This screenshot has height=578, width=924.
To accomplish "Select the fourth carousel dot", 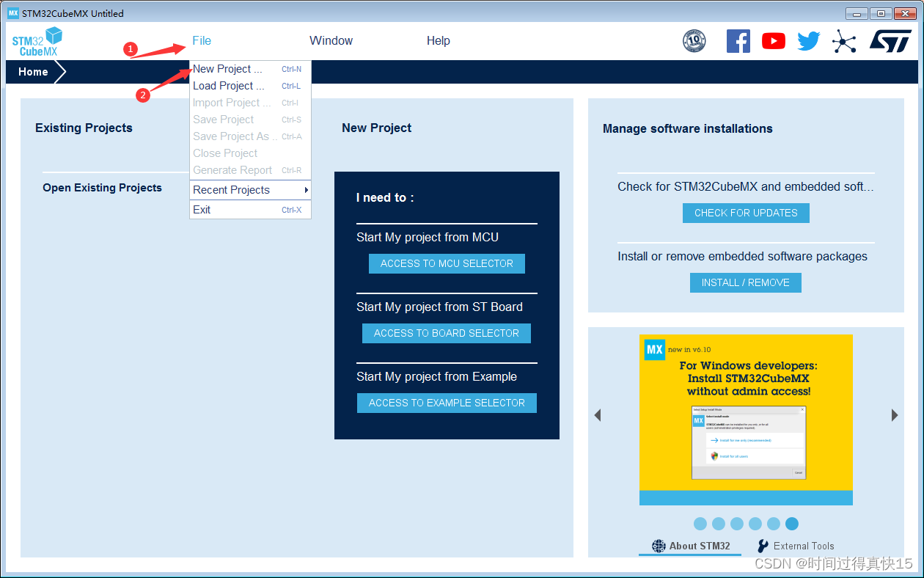I will click(755, 524).
